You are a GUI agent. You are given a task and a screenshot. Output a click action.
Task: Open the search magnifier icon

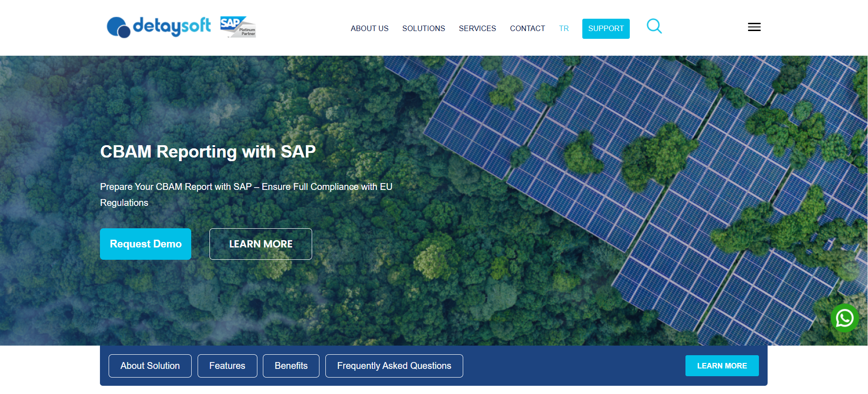pos(654,26)
